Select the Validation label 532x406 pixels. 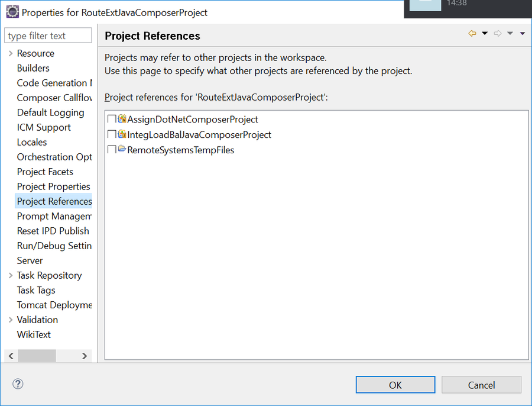37,320
